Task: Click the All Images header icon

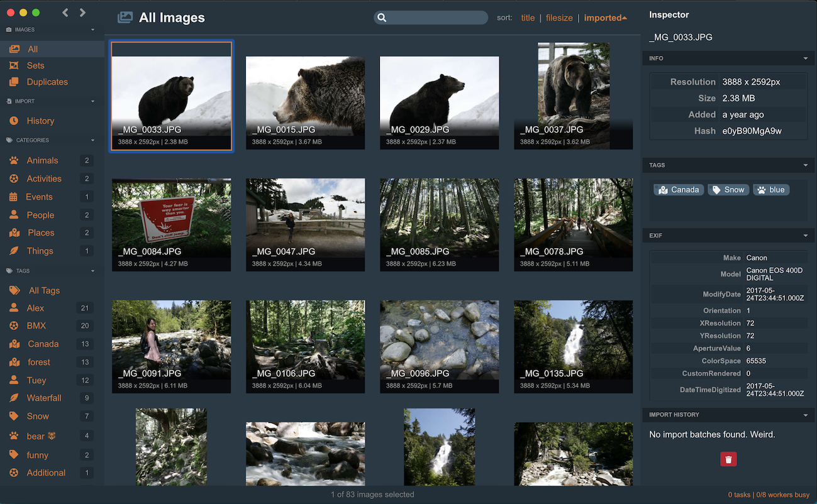Action: coord(125,18)
